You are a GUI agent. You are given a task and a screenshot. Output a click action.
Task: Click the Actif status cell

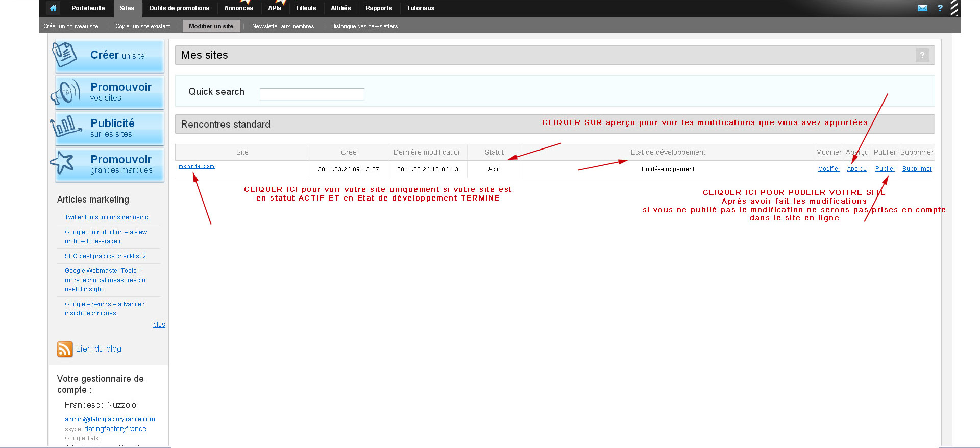(x=494, y=169)
